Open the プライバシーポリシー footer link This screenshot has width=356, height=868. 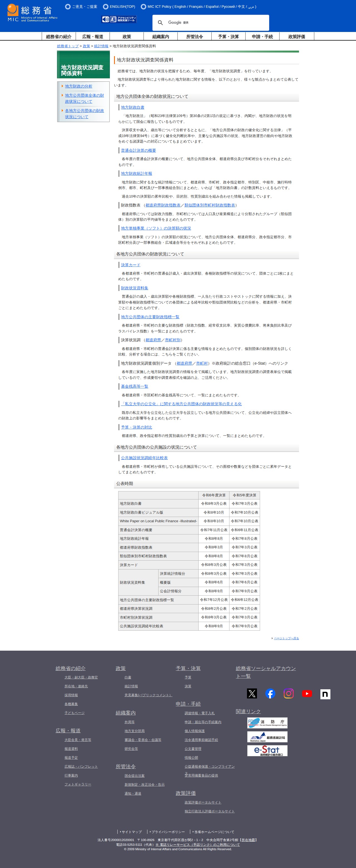[x=168, y=832]
